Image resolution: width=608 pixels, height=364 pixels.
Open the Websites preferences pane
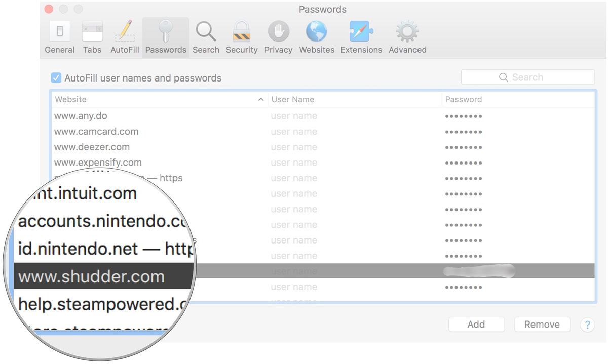coord(316,36)
